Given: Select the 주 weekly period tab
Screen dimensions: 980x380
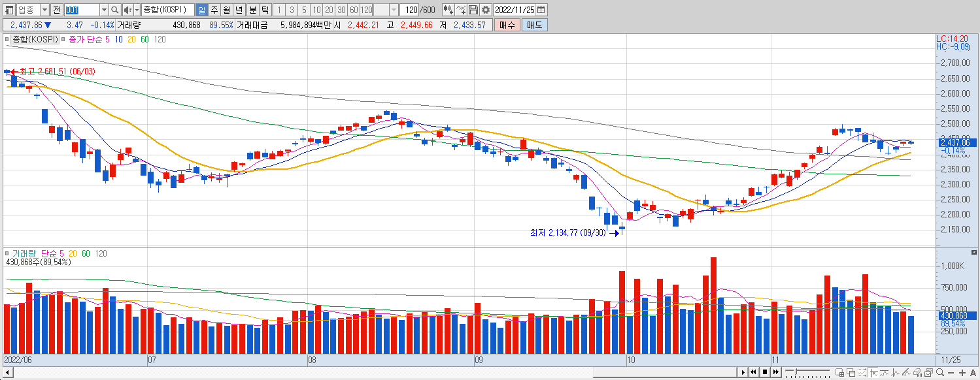Looking at the screenshot, I should coord(214,10).
